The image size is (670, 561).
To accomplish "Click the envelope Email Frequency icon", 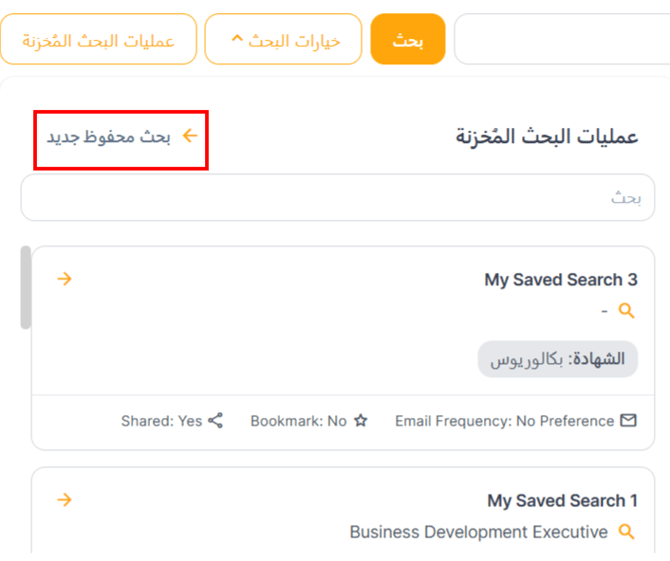I will point(628,421).
